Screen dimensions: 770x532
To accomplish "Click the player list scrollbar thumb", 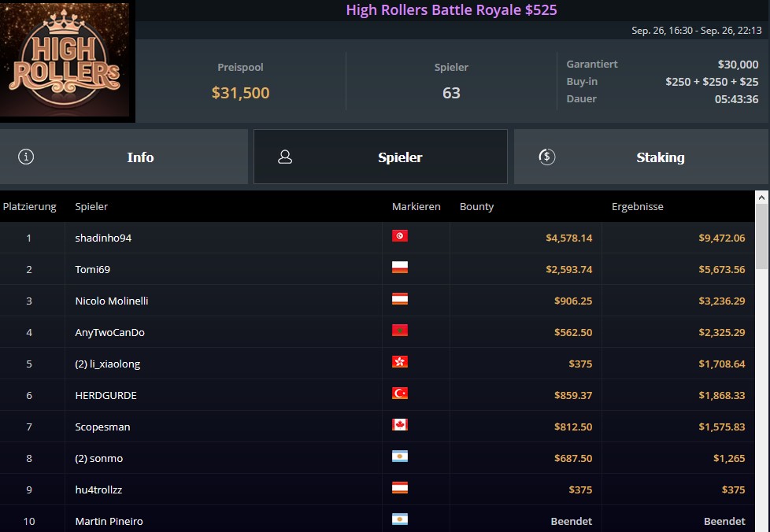I will pyautogui.click(x=761, y=237).
